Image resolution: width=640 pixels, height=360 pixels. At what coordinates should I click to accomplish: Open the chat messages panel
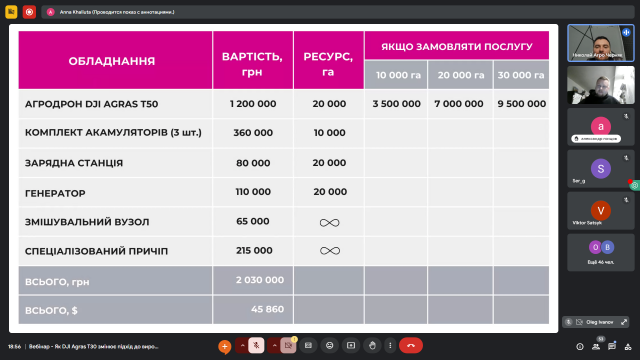pos(612,347)
